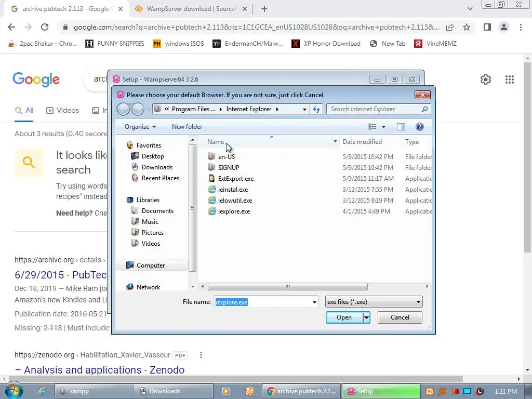The width and height of the screenshot is (532, 399).
Task: Expand the address path previous locations dropdown
Action: point(304,109)
